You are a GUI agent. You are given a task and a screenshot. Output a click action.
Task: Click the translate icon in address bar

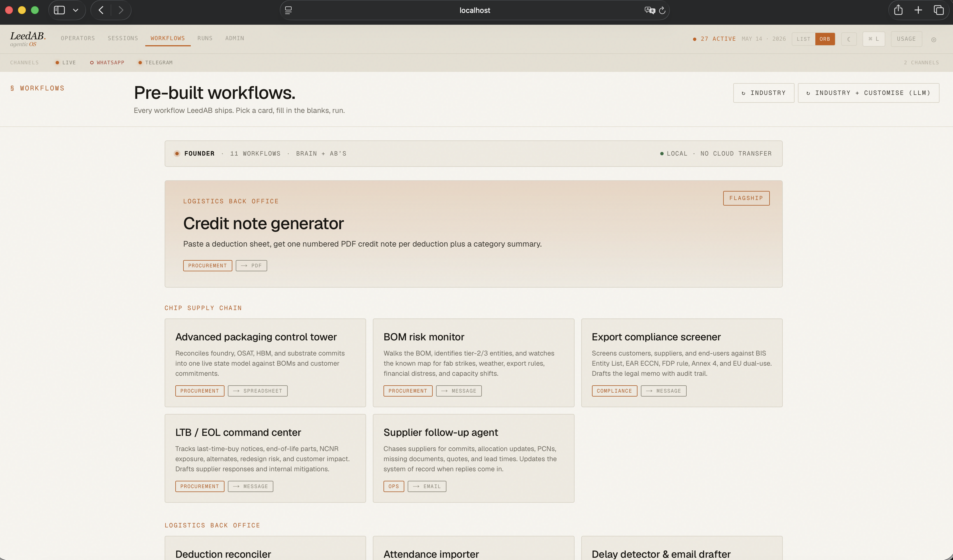[650, 10]
